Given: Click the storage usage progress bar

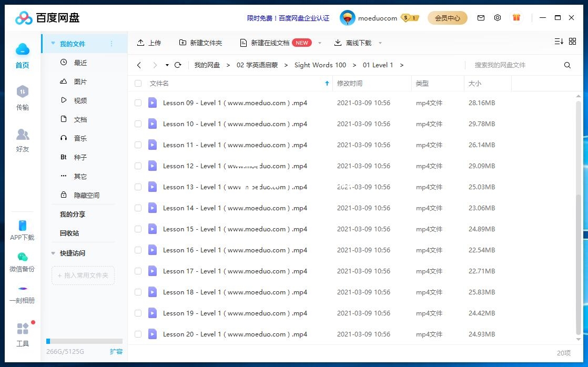Looking at the screenshot, I should coord(84,340).
